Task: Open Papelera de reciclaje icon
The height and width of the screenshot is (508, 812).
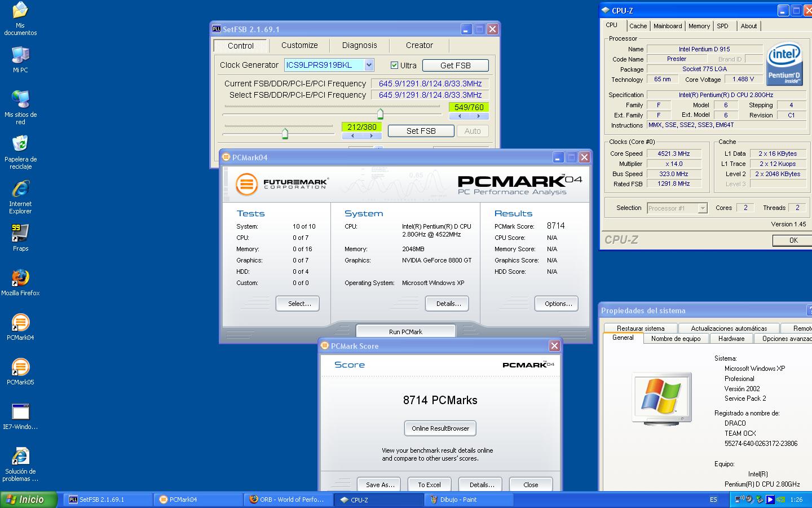Action: [x=20, y=152]
